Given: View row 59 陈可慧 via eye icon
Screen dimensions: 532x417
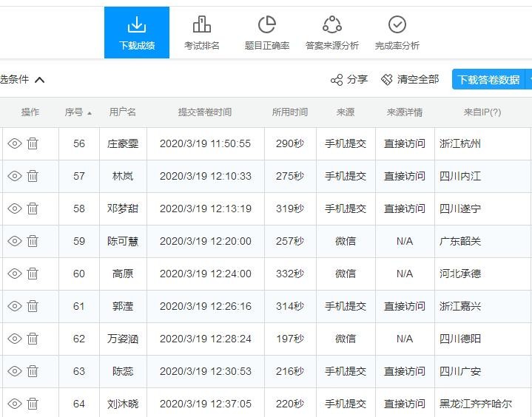Looking at the screenshot, I should click(15, 241).
